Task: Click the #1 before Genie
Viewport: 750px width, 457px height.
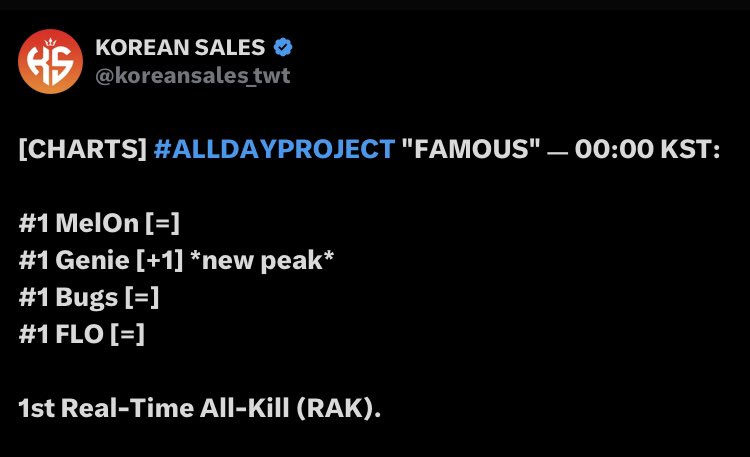Action: 33,260
